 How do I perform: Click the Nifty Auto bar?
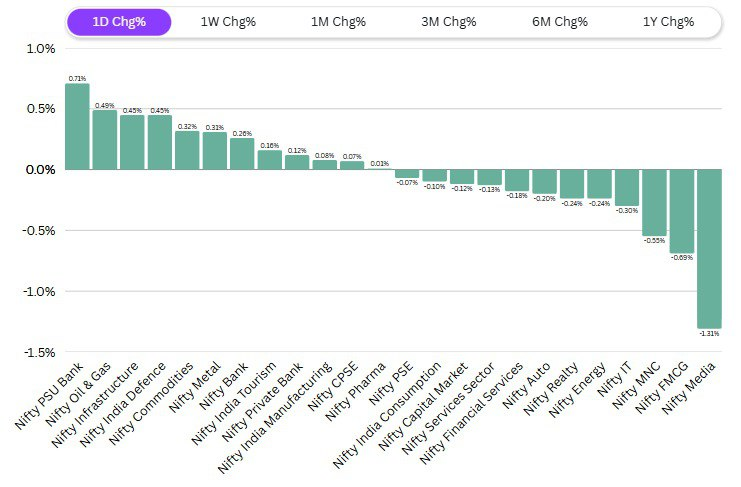pyautogui.click(x=544, y=181)
